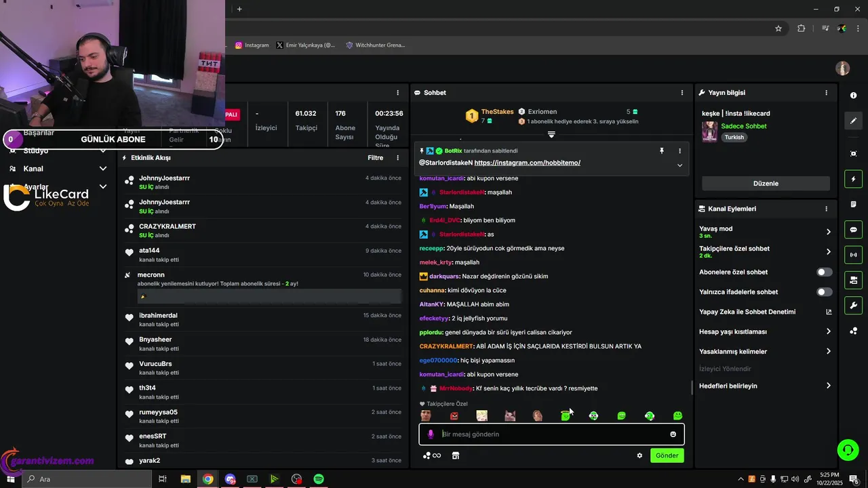The width and height of the screenshot is (868, 488).
Task: Toggle Abonelere özel sohbet switch
Action: 824,272
